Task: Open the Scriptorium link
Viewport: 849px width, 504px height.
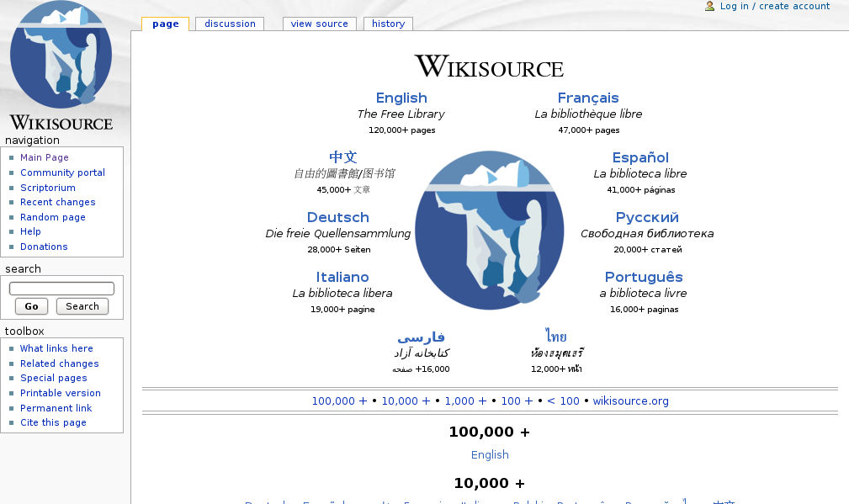Action: coord(48,188)
